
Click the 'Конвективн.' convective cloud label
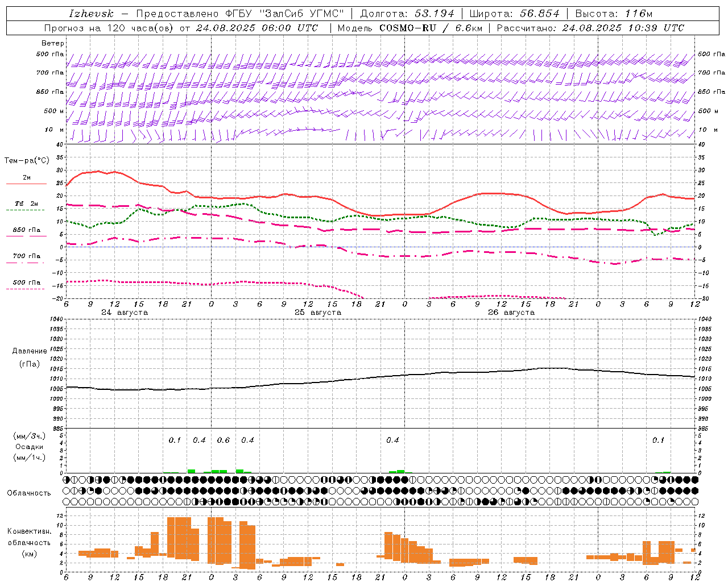(30, 531)
